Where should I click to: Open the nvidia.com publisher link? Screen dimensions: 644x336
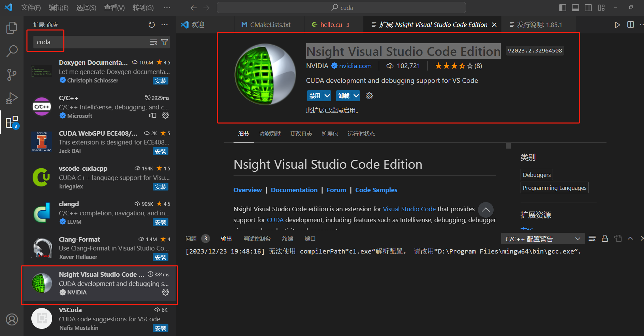355,66
